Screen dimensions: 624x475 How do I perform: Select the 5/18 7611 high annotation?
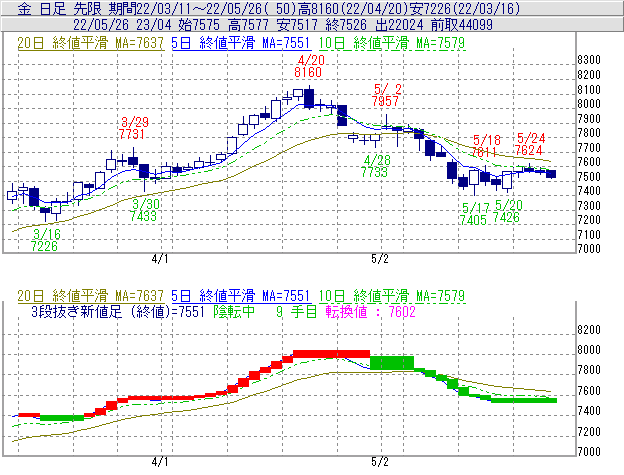pos(485,146)
